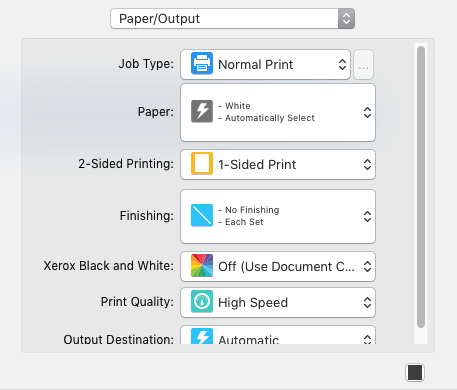Screen dimensions: 457x390
Task: Click the orange 1-Sided Print page icon
Action: click(x=202, y=163)
